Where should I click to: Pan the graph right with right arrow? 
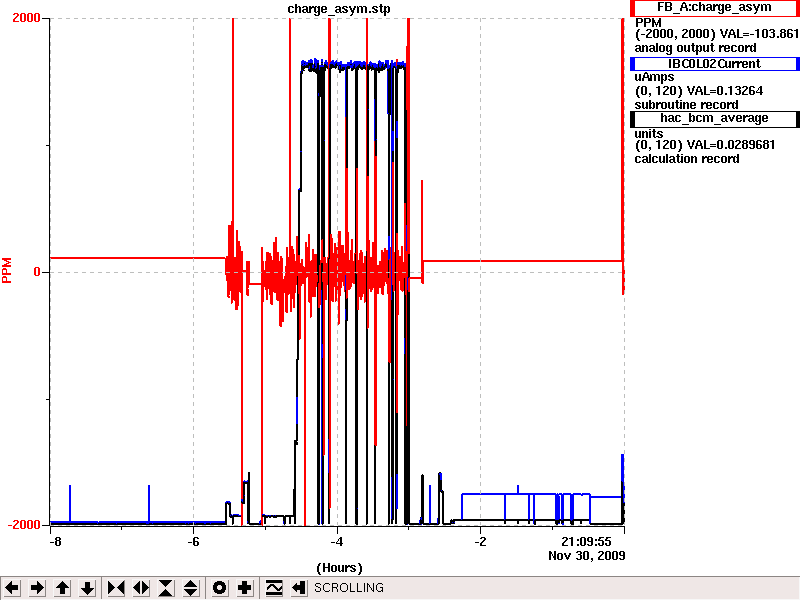pyautogui.click(x=37, y=588)
